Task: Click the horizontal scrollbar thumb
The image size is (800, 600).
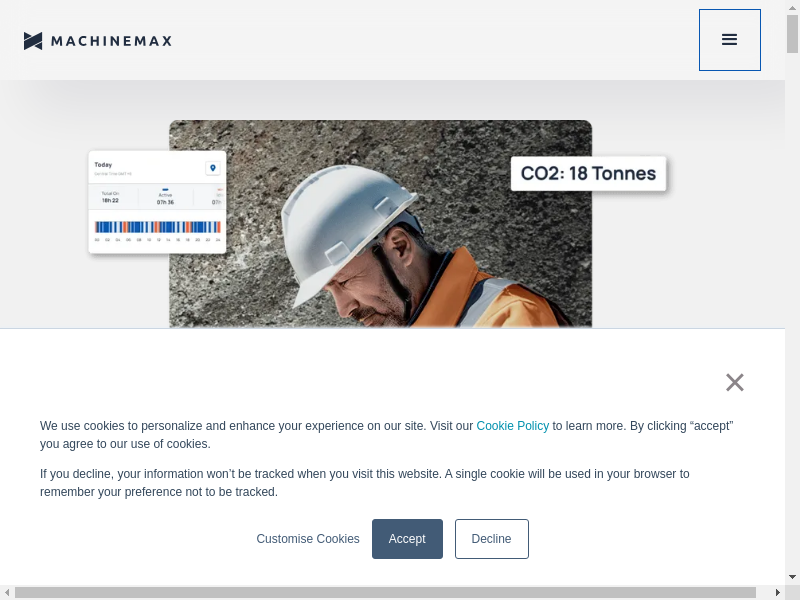Action: (x=385, y=593)
